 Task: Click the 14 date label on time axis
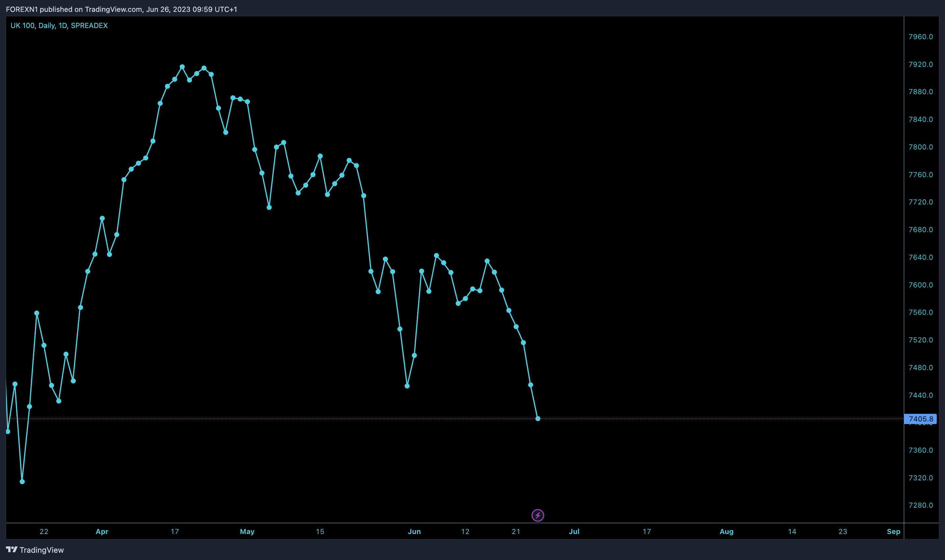point(792,531)
